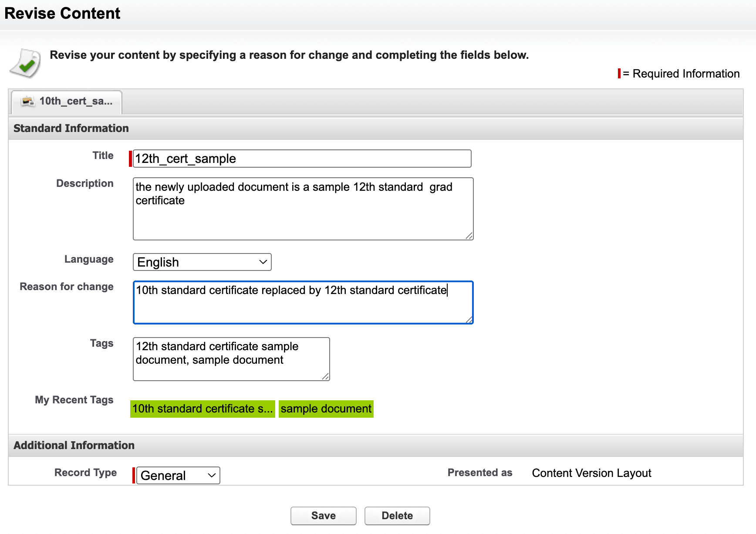The width and height of the screenshot is (756, 534).
Task: Select the 'sample document' recent tag
Action: click(x=325, y=409)
